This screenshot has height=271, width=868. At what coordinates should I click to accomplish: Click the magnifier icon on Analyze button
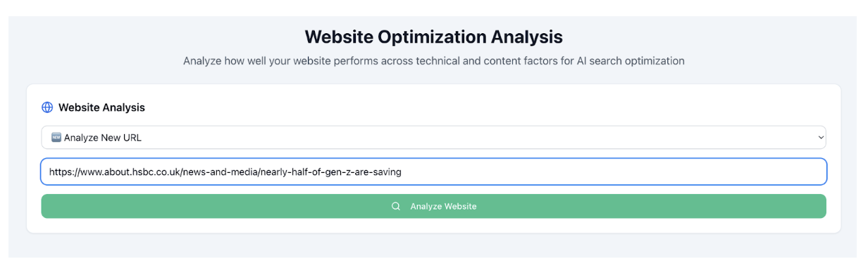tap(396, 206)
